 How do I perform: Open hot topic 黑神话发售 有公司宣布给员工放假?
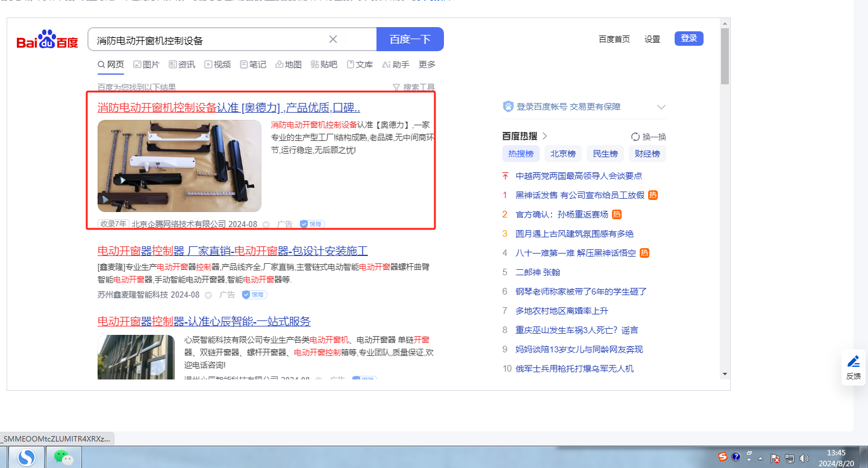(x=580, y=195)
